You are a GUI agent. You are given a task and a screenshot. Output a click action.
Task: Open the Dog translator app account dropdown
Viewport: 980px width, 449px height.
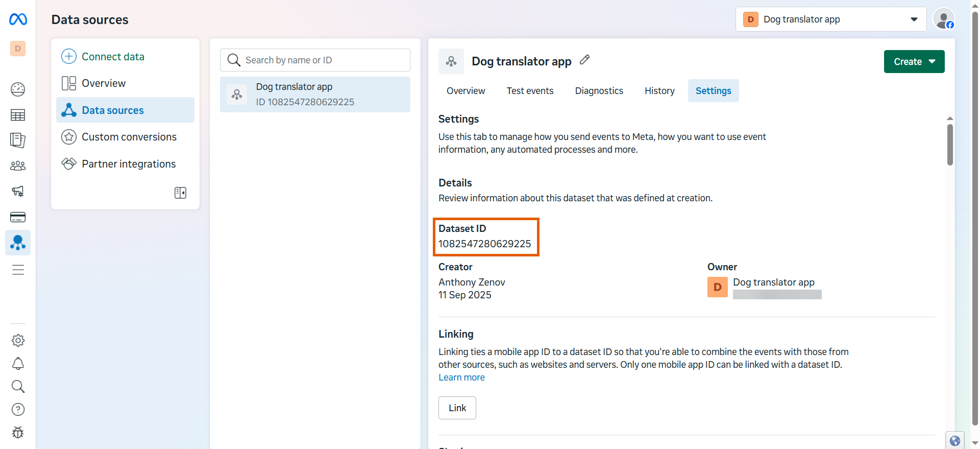coord(831,19)
